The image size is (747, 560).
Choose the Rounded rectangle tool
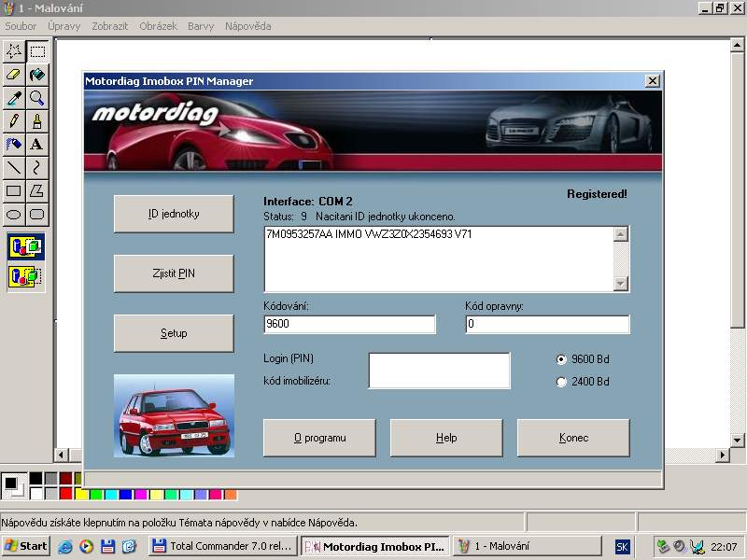pos(37,215)
